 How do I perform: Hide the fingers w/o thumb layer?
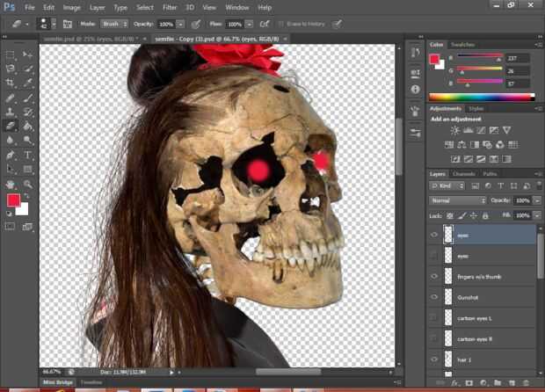pos(434,277)
